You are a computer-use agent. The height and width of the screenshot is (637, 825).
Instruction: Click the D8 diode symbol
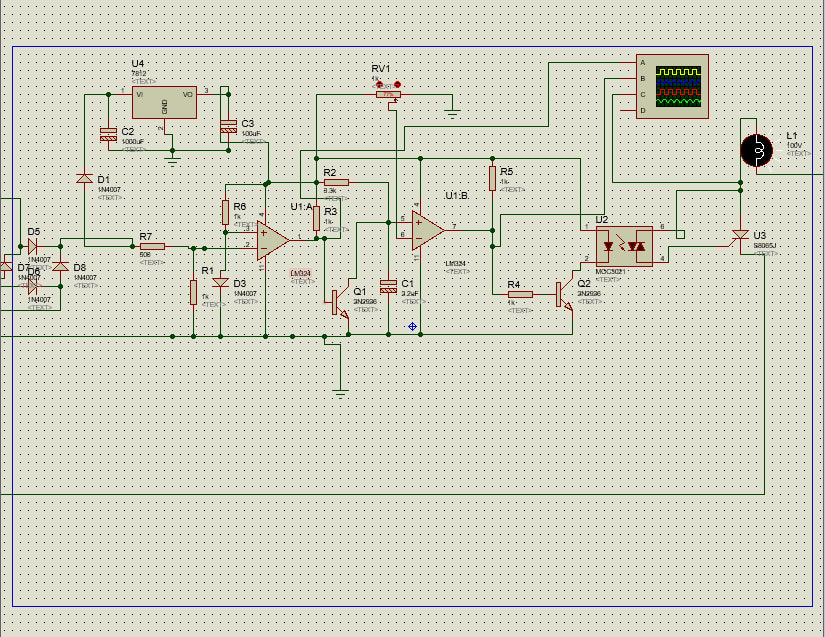(x=61, y=266)
